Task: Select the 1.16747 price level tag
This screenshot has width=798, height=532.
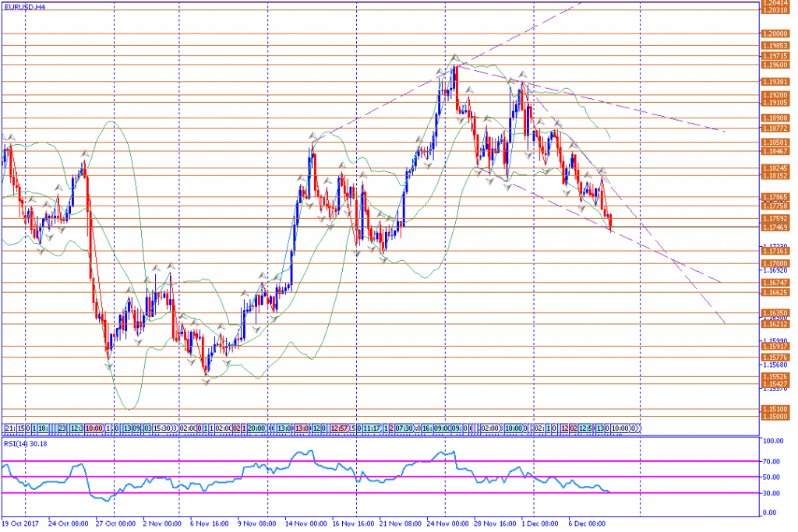Action: pos(775,283)
